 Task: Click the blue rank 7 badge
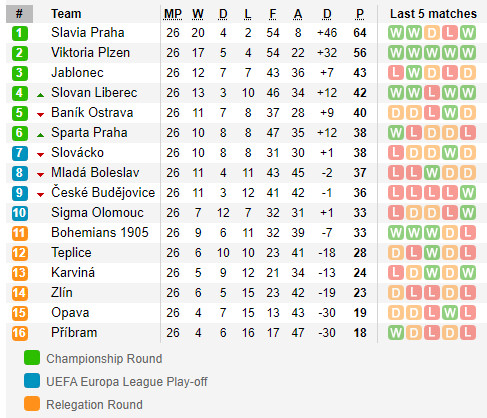[x=20, y=153]
